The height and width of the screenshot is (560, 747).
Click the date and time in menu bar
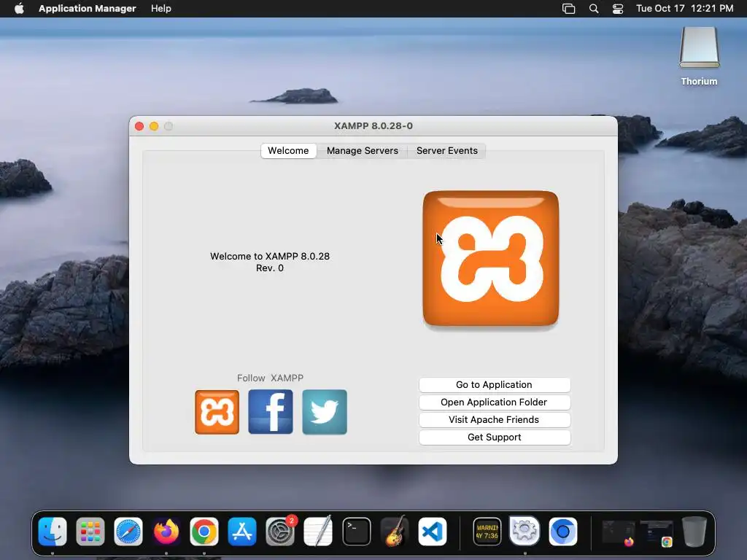click(684, 9)
